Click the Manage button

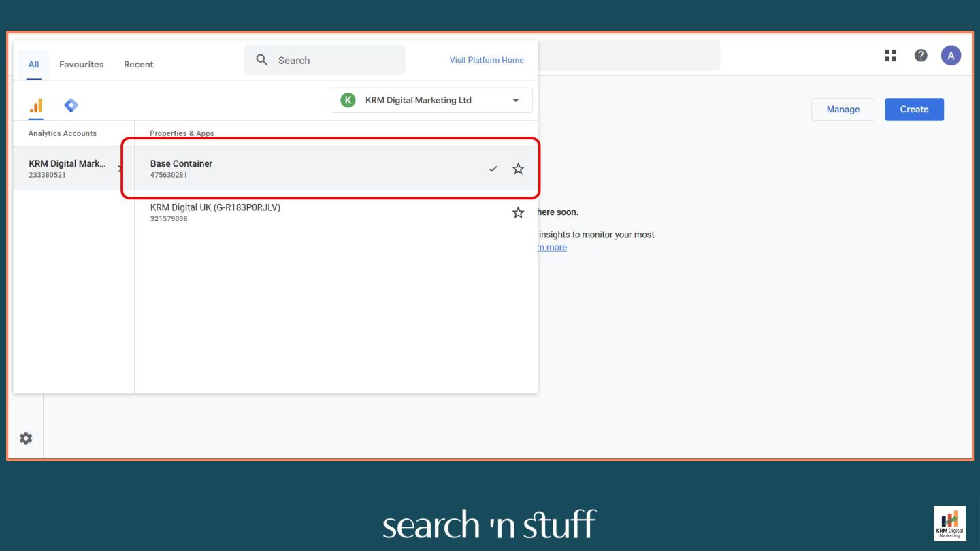[843, 110]
